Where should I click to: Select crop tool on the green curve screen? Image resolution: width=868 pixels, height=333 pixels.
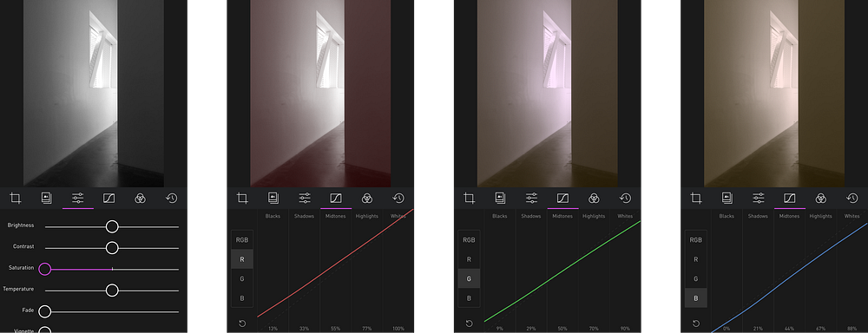pos(469,198)
